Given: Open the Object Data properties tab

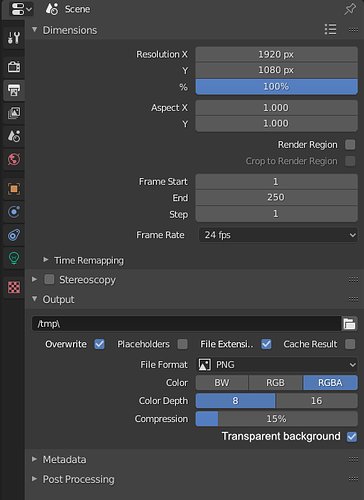Looking at the screenshot, I should 14,258.
